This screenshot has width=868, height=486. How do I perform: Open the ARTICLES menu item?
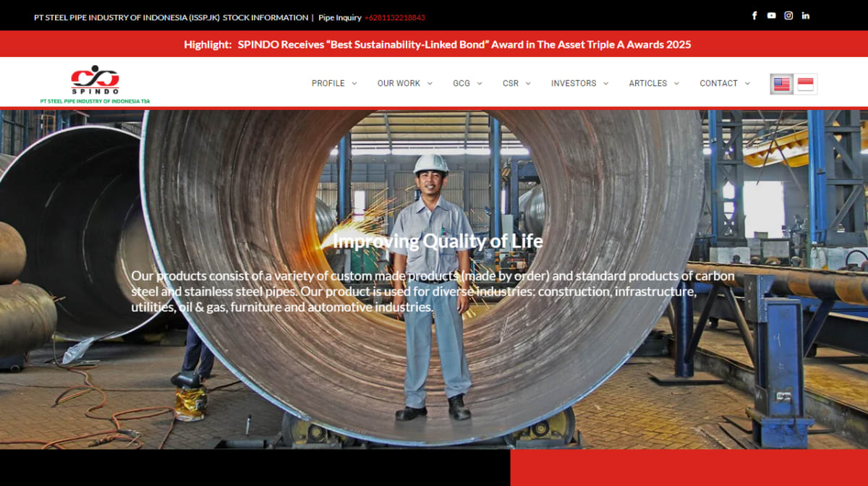(648, 83)
